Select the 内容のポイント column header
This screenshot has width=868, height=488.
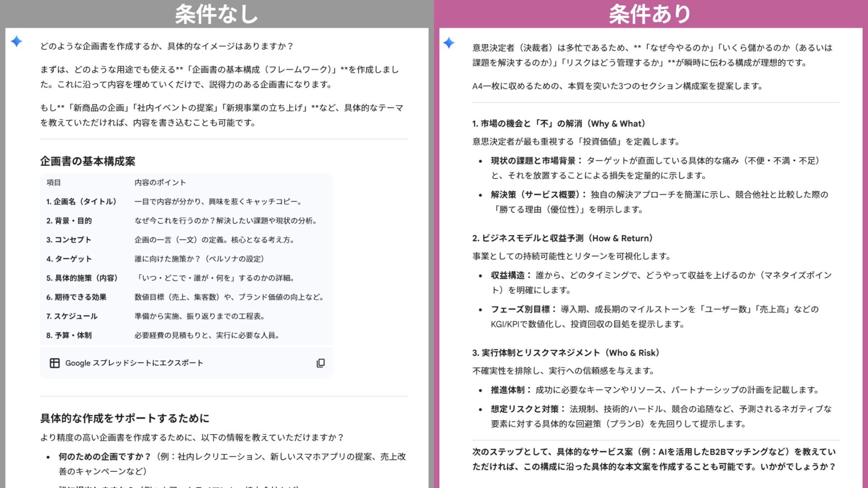(x=159, y=183)
